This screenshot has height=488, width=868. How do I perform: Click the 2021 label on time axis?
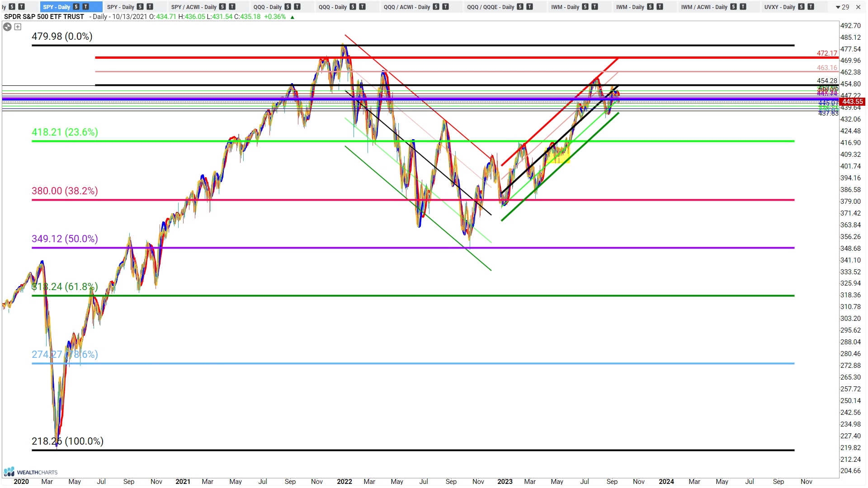pyautogui.click(x=183, y=482)
